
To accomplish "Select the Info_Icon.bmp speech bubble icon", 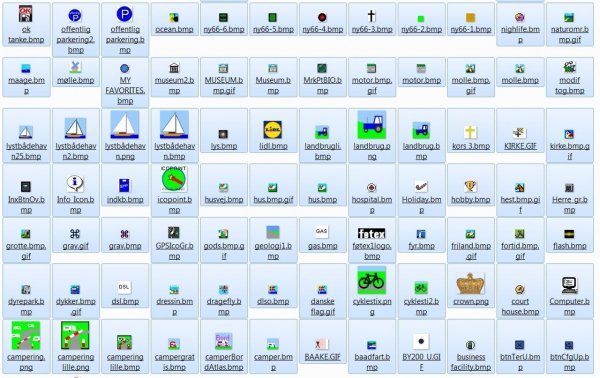I will (75, 183).
